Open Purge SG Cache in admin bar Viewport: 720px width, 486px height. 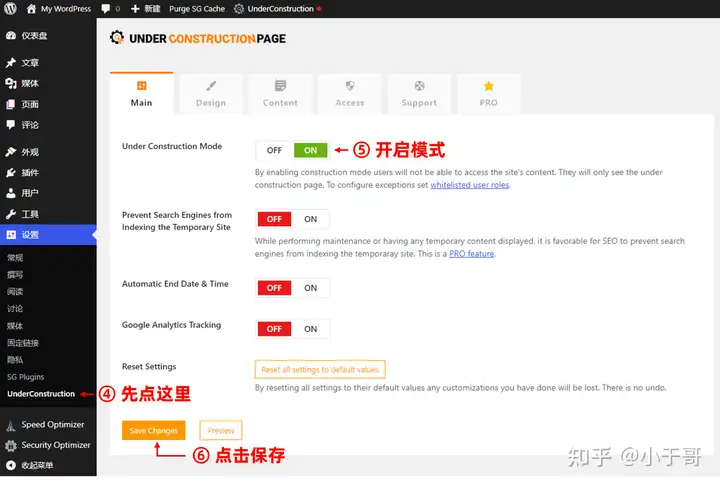click(x=197, y=9)
